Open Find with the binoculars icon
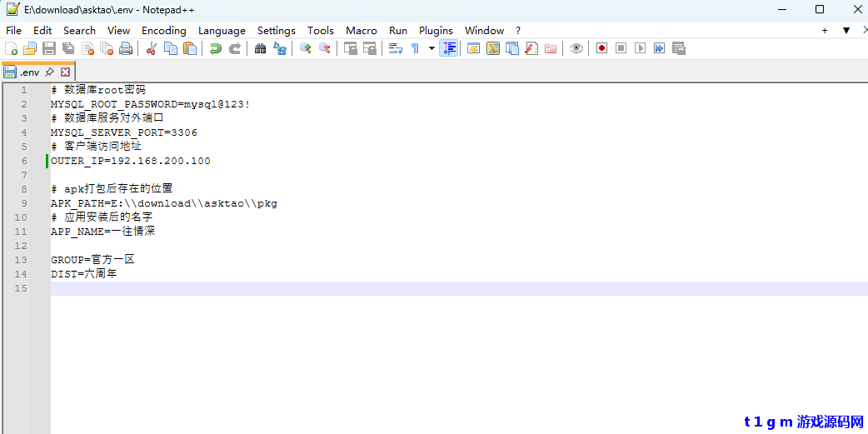The width and height of the screenshot is (868, 434). pyautogui.click(x=260, y=49)
